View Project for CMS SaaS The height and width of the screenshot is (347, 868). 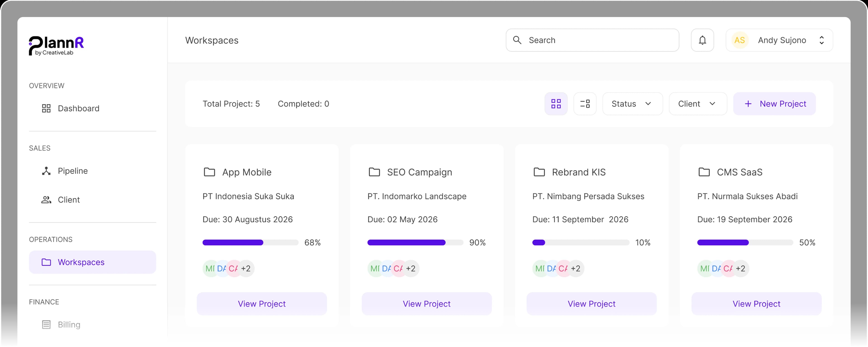point(756,304)
